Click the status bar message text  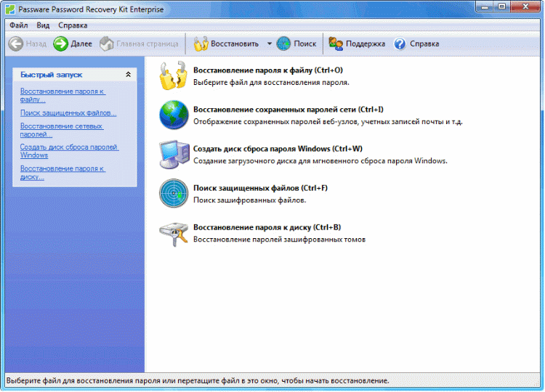coord(198,381)
